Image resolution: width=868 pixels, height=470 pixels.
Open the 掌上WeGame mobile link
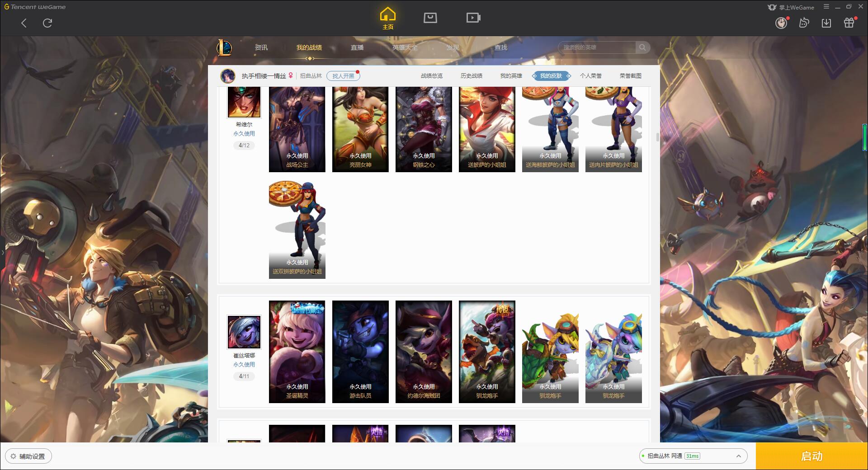coord(791,7)
